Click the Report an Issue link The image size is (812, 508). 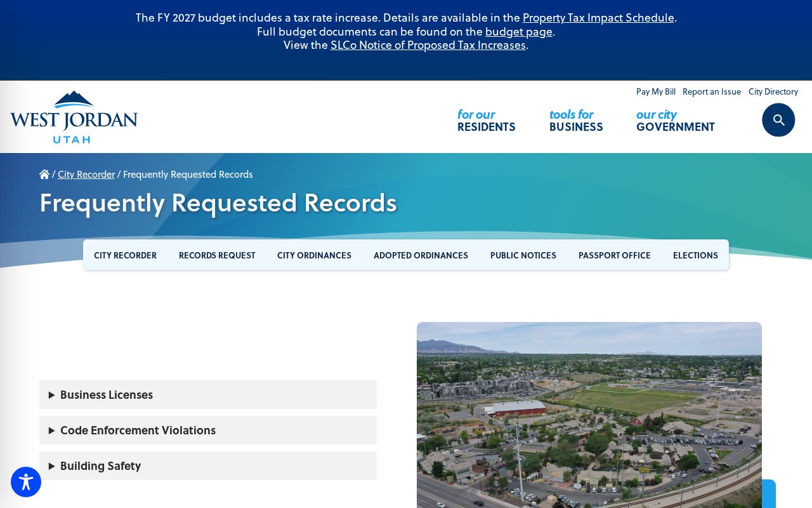[x=712, y=91]
